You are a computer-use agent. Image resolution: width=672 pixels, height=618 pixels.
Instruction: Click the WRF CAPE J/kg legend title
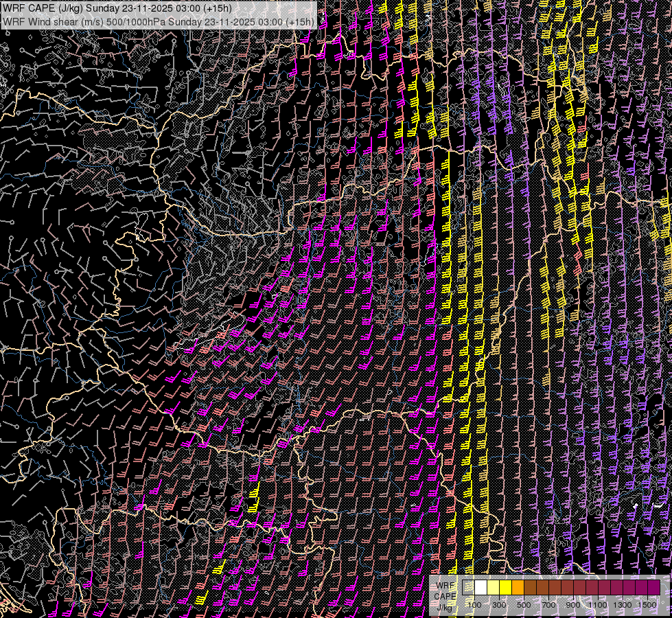(445, 595)
